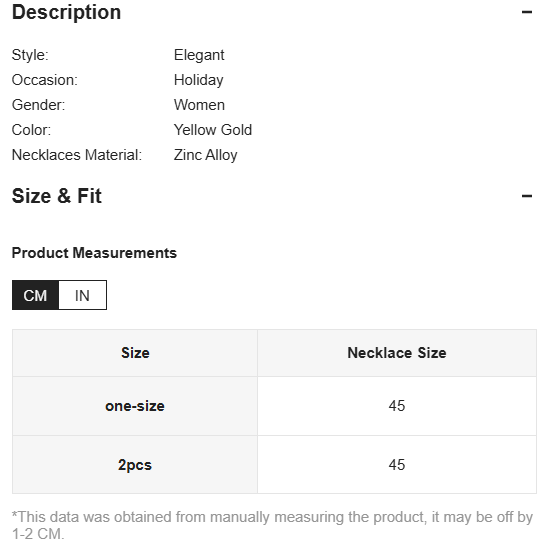Collapse the Description section minus icon
Viewport: 551px width, 551px height.
click(527, 12)
